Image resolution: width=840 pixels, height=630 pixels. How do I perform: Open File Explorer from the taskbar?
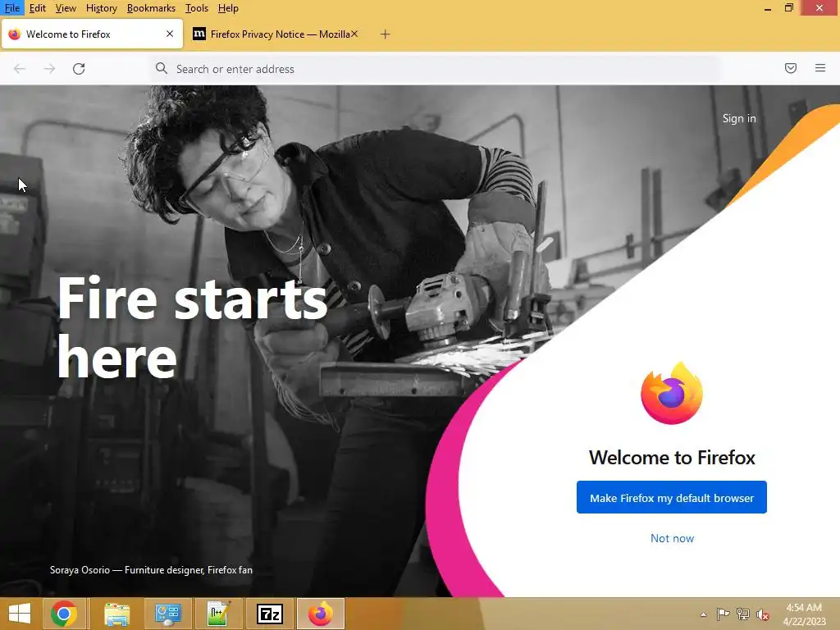(116, 614)
